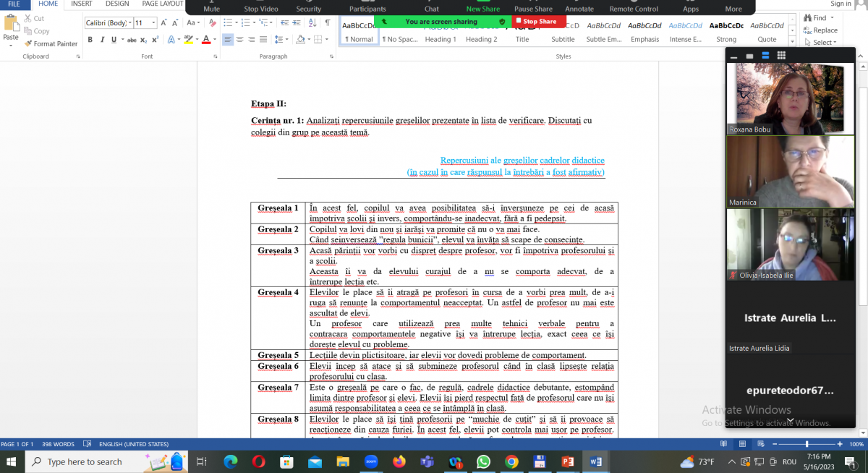Apply the Subtitle style

coord(563,32)
